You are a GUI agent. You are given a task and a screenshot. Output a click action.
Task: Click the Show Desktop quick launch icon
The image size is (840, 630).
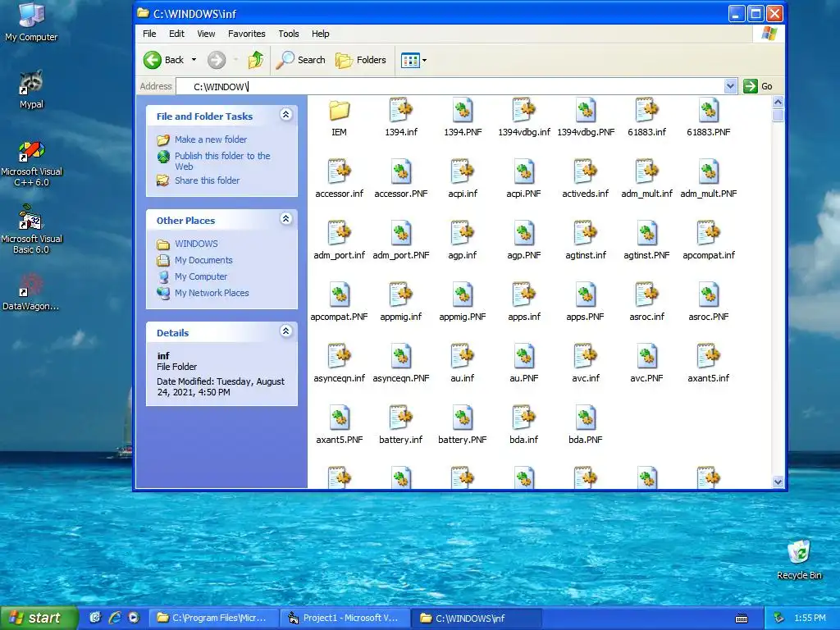coord(95,618)
